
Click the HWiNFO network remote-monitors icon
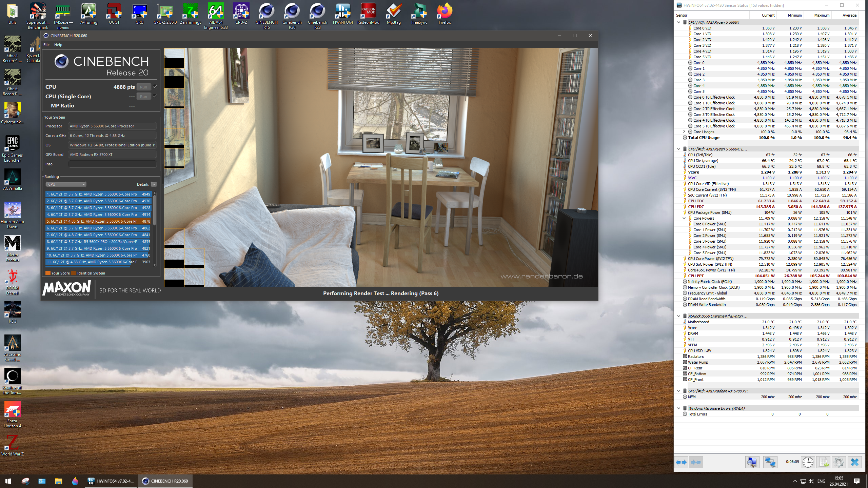[770, 462]
